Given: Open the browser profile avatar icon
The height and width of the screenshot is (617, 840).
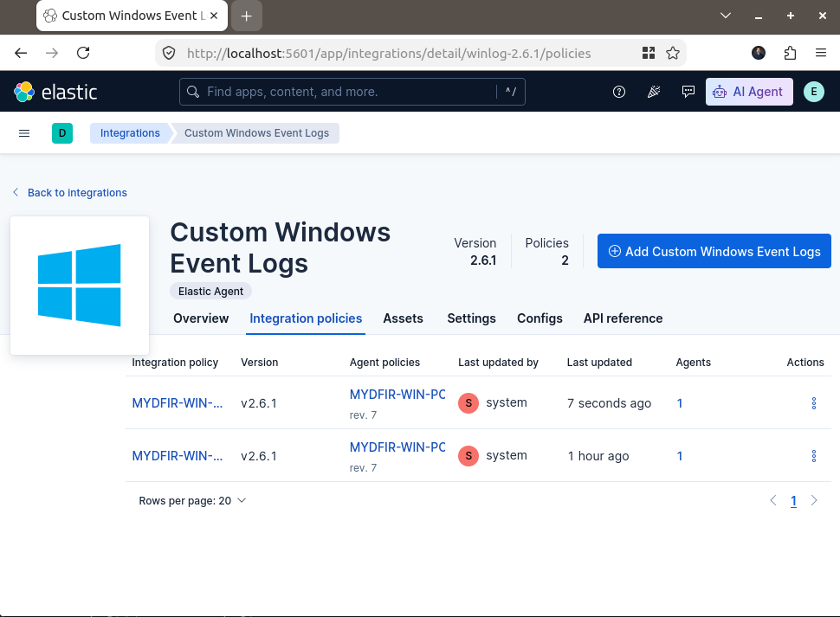Looking at the screenshot, I should click(759, 53).
